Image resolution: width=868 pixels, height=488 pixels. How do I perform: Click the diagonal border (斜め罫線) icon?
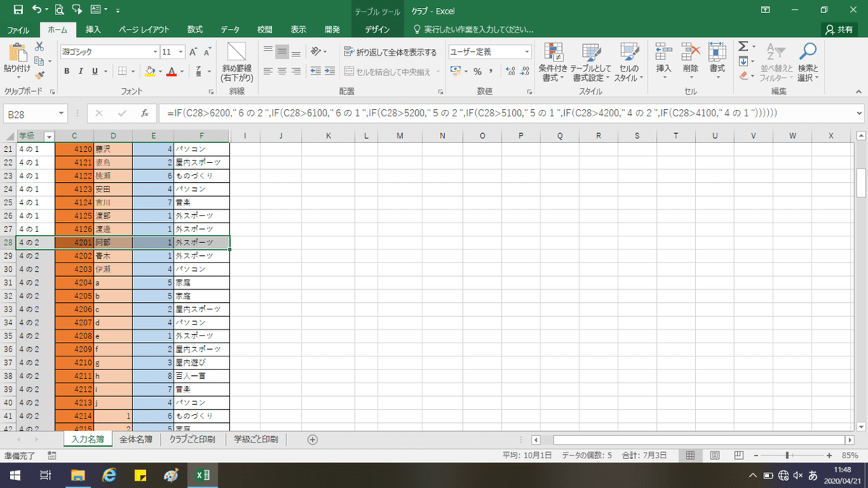pyautogui.click(x=237, y=52)
